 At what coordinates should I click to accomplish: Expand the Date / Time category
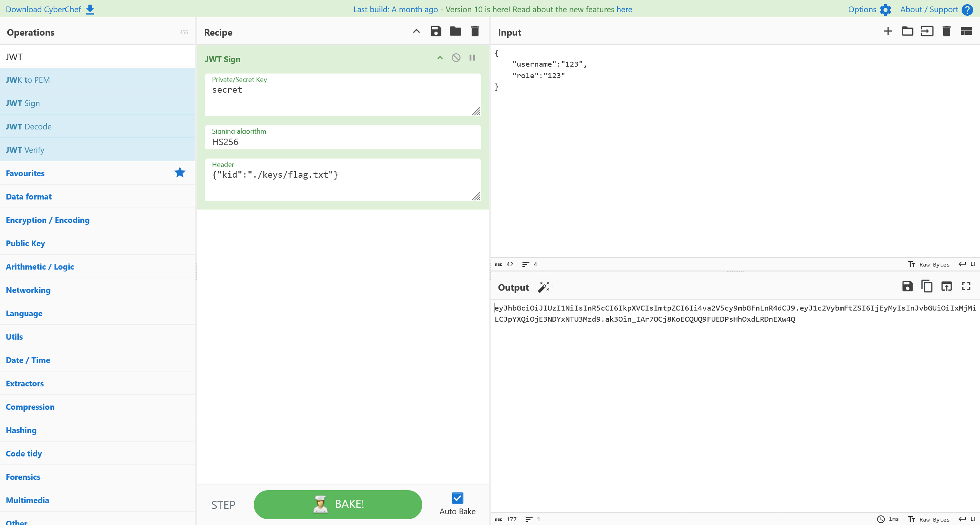(x=97, y=360)
